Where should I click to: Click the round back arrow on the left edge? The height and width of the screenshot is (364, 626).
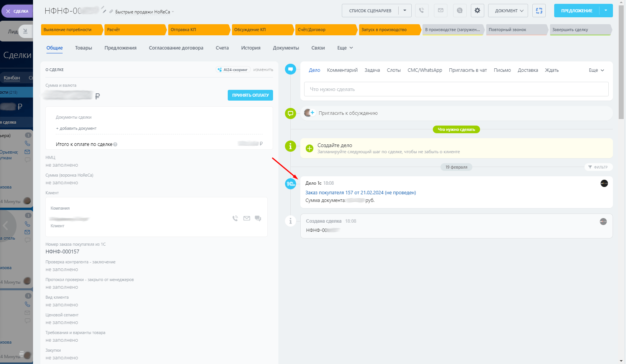pos(6,225)
